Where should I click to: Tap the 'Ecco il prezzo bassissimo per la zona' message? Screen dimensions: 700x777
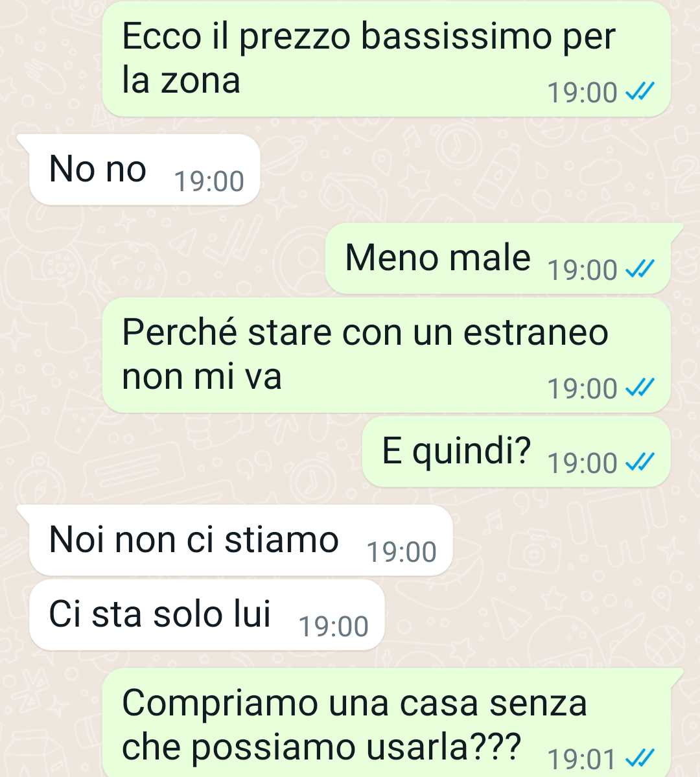(x=387, y=59)
